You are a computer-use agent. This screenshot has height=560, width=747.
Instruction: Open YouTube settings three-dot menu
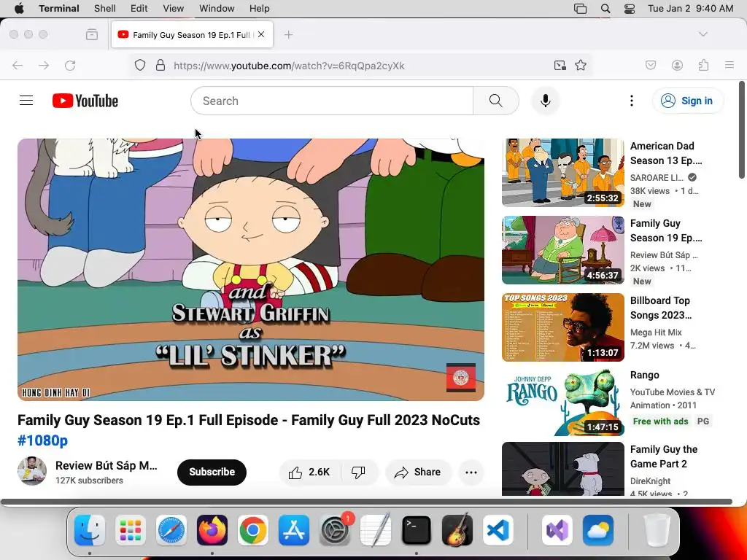pyautogui.click(x=631, y=101)
